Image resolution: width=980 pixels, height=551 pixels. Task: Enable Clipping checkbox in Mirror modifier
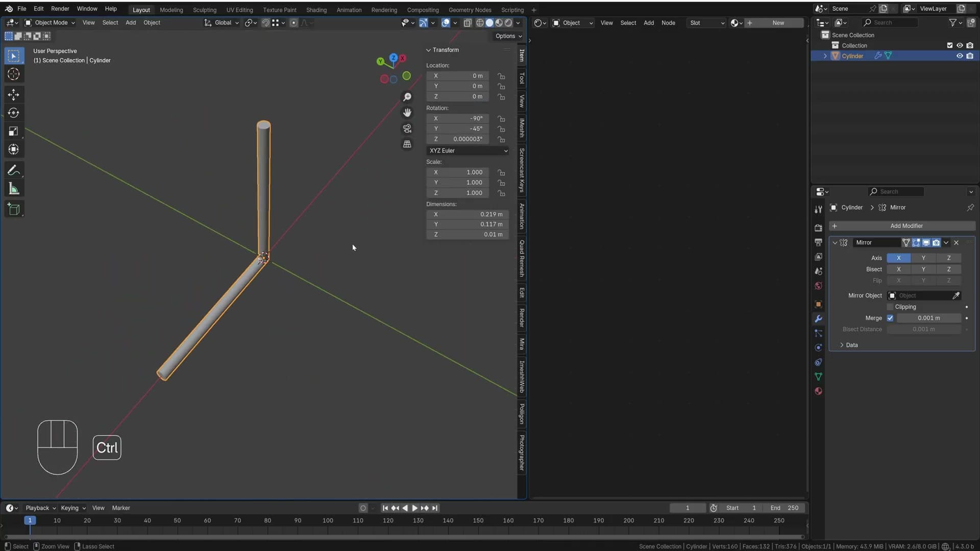pyautogui.click(x=890, y=307)
